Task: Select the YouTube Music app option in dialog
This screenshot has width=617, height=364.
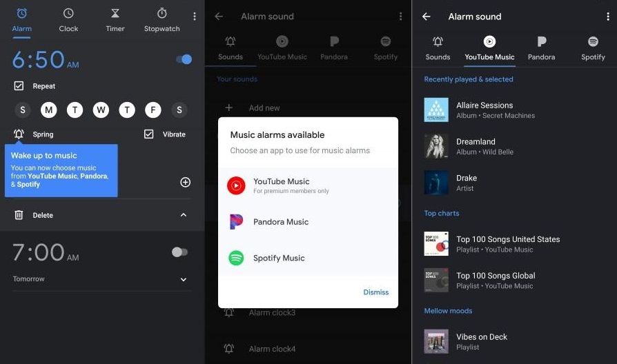Action: click(x=308, y=185)
